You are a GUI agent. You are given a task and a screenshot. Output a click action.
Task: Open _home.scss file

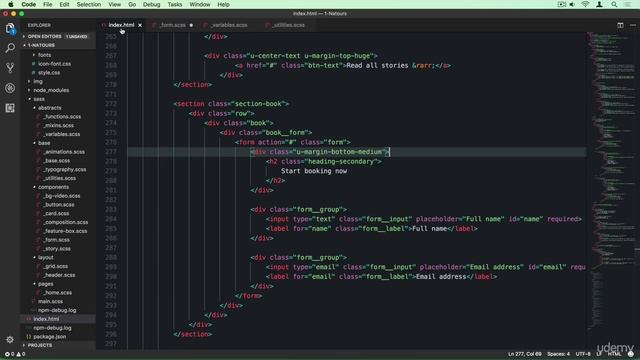point(58,293)
